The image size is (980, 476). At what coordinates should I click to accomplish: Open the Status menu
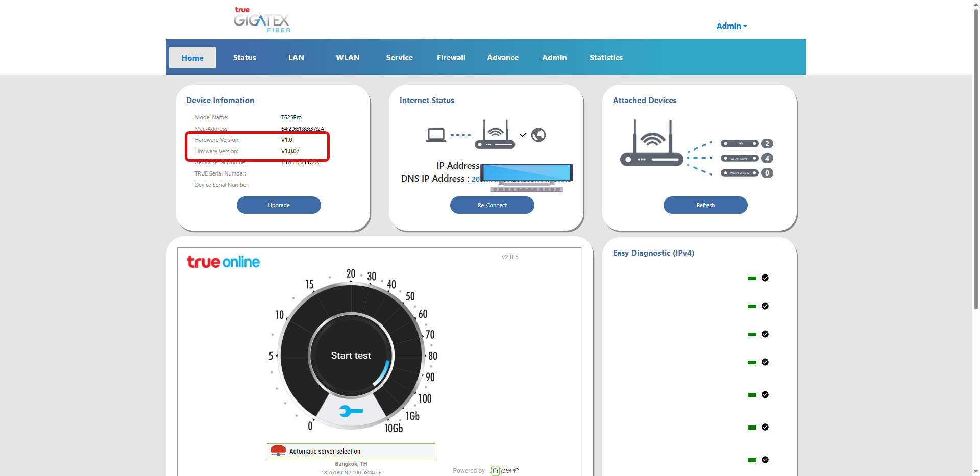tap(244, 58)
